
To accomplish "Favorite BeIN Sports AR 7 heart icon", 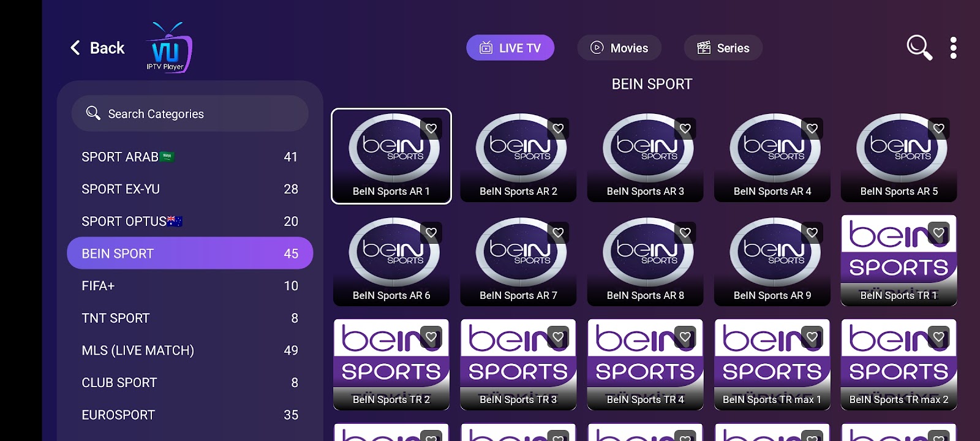I will [x=558, y=233].
